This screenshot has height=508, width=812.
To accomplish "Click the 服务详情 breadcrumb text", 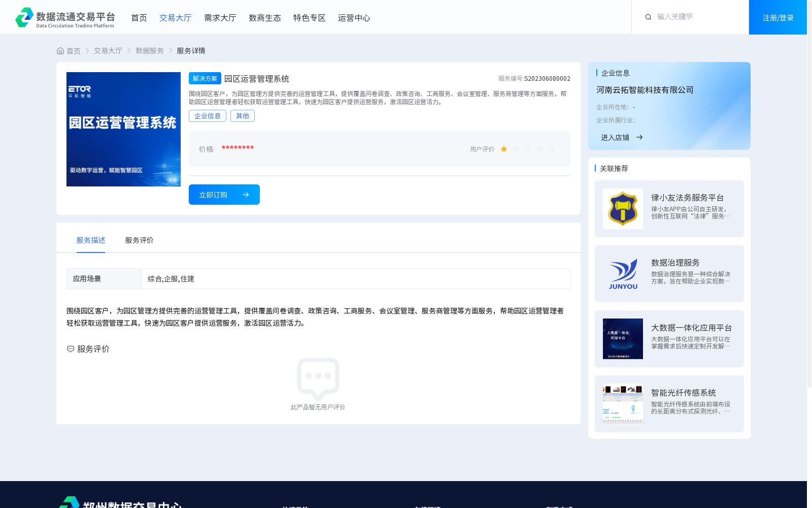I will click(x=191, y=51).
